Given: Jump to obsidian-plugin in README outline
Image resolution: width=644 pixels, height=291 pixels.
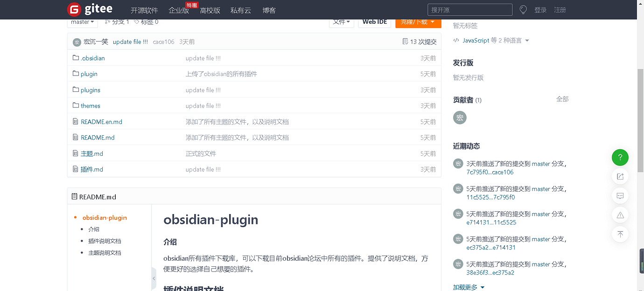Looking at the screenshot, I should (x=105, y=217).
